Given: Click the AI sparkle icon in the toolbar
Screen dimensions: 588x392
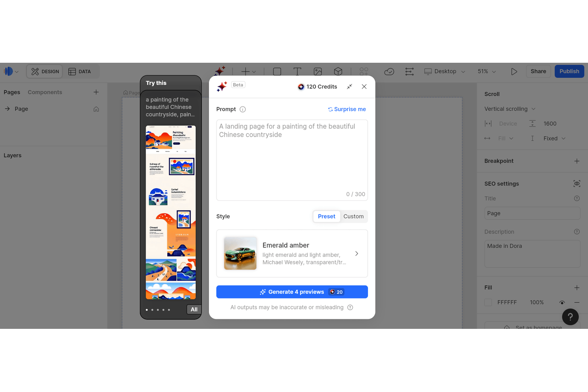Looking at the screenshot, I should click(x=220, y=71).
